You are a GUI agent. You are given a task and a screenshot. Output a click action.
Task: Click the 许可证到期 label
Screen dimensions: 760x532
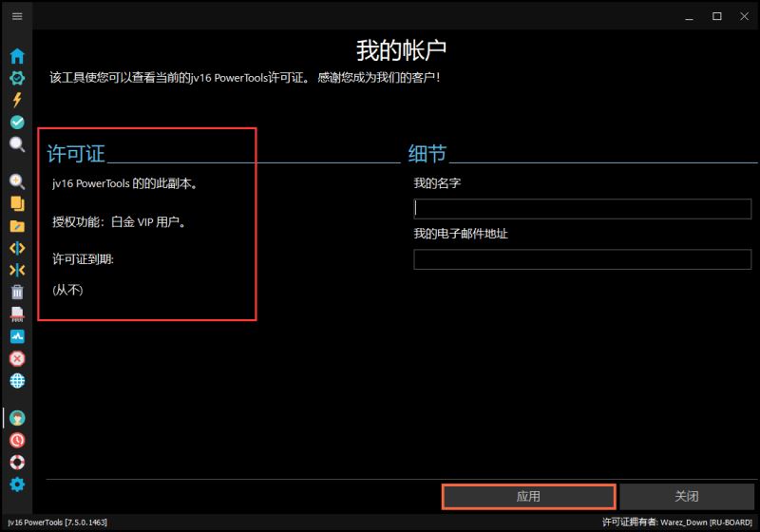[83, 259]
